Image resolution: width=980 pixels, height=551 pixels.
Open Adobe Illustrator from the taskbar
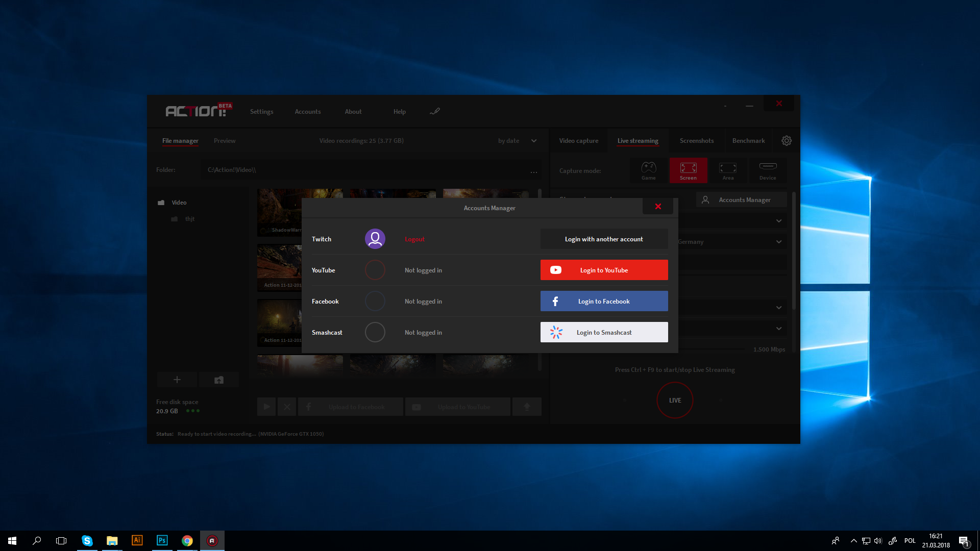pyautogui.click(x=137, y=541)
